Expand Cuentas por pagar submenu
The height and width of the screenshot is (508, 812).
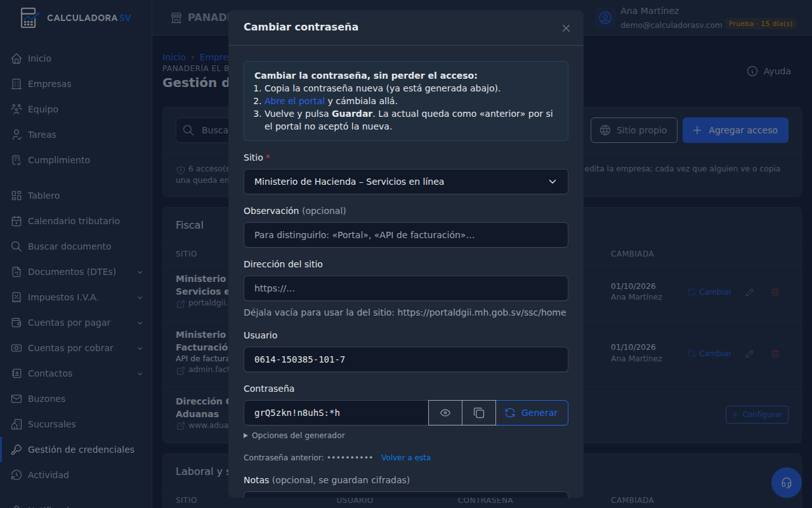(76, 323)
